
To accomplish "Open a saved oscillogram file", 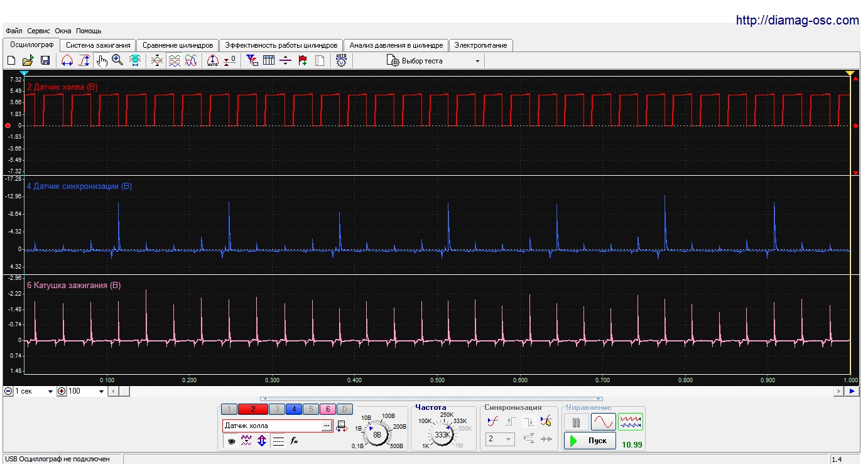I will (28, 61).
